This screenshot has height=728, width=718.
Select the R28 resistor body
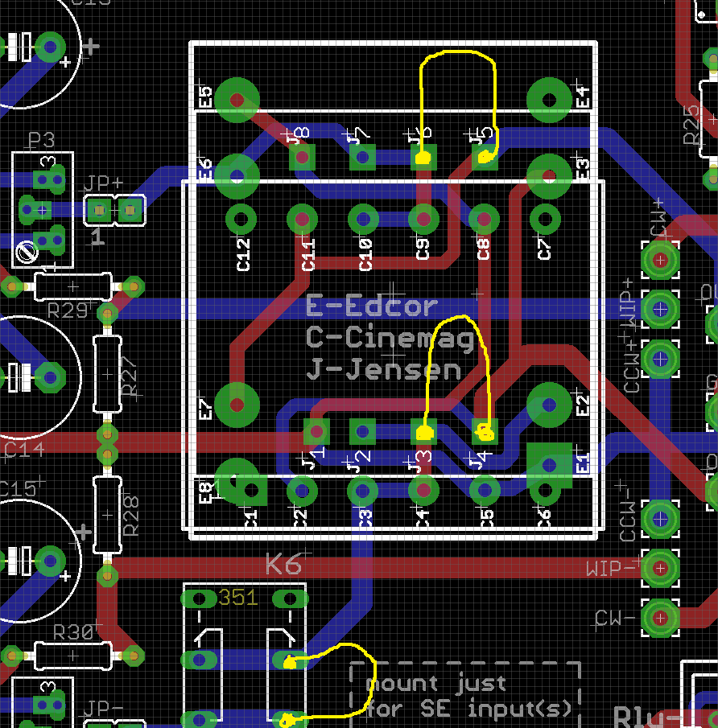(x=107, y=515)
